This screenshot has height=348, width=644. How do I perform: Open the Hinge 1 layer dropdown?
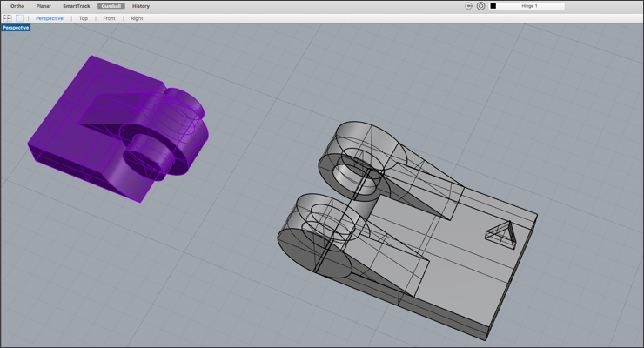(x=527, y=6)
